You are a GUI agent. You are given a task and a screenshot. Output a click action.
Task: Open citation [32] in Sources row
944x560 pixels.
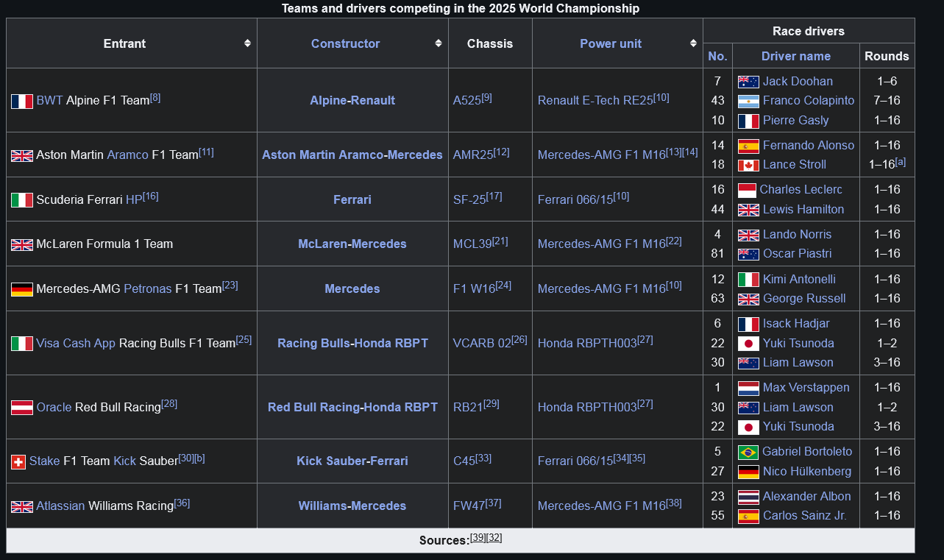point(494,537)
